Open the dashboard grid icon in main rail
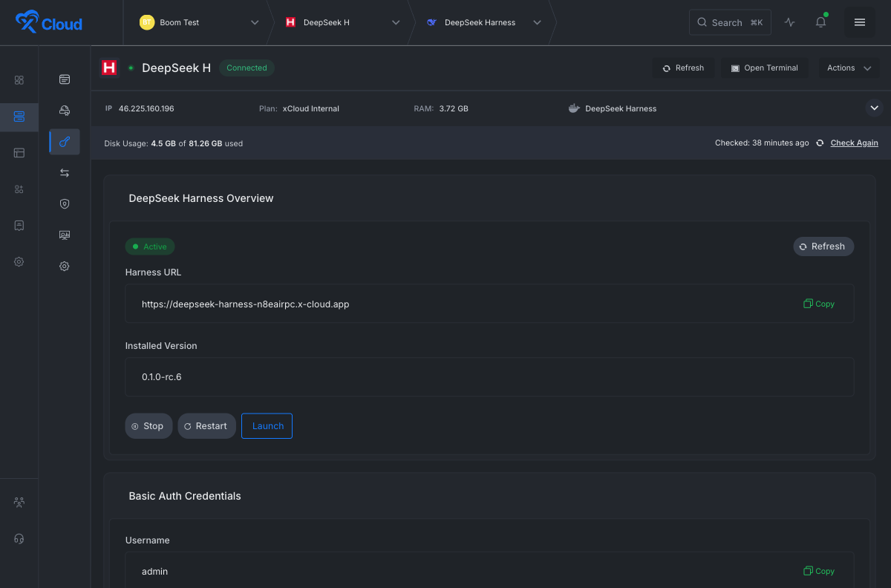 [19, 80]
